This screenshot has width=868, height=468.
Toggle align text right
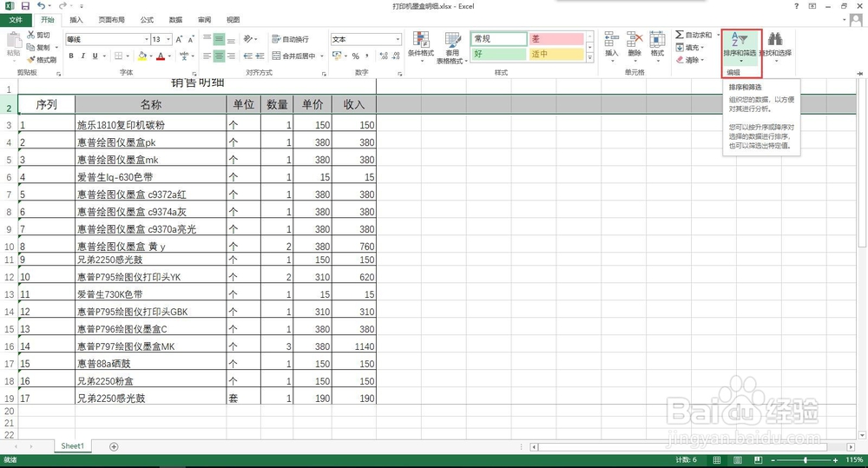click(x=232, y=56)
